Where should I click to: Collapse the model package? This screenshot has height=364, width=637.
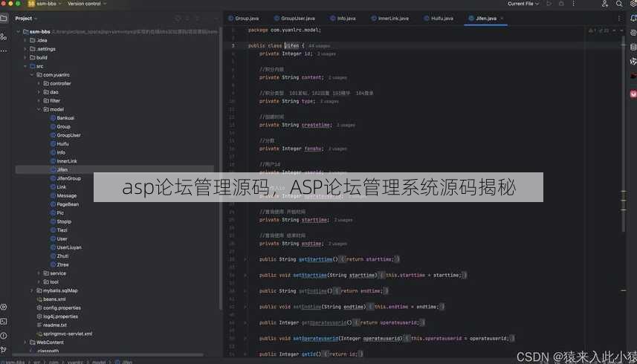click(x=39, y=109)
